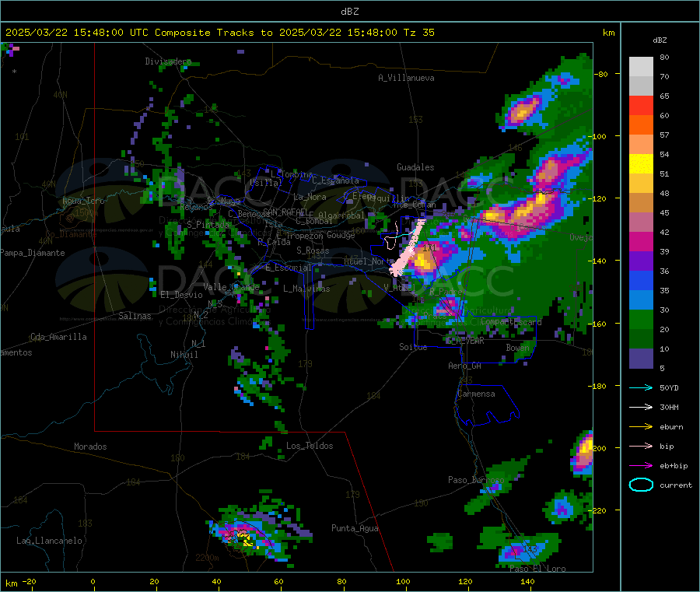Select the red 60-65 dBZ color band

pos(641,105)
